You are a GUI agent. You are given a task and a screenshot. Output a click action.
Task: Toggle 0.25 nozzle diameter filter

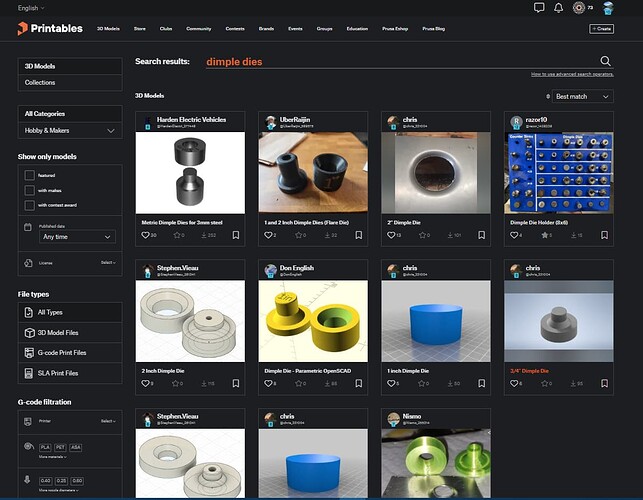[x=62, y=481]
